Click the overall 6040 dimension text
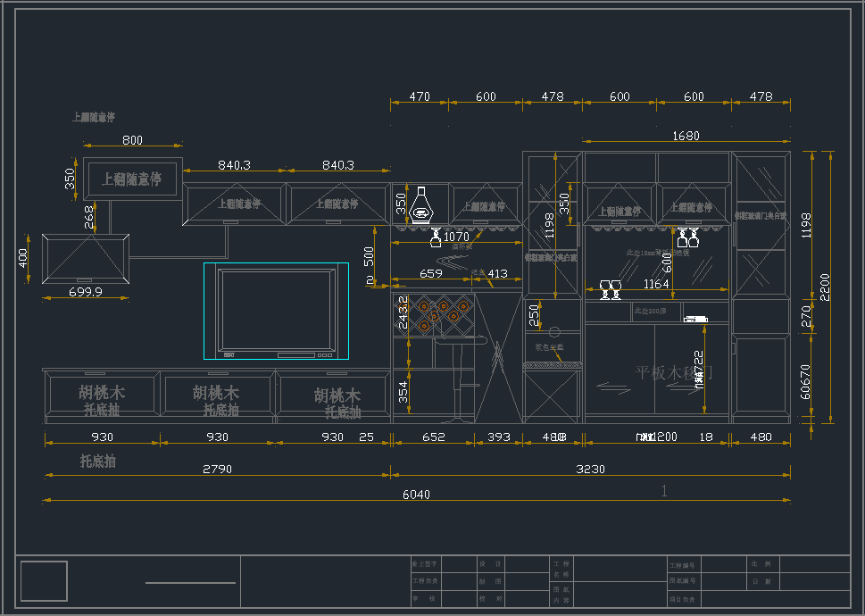 [417, 494]
